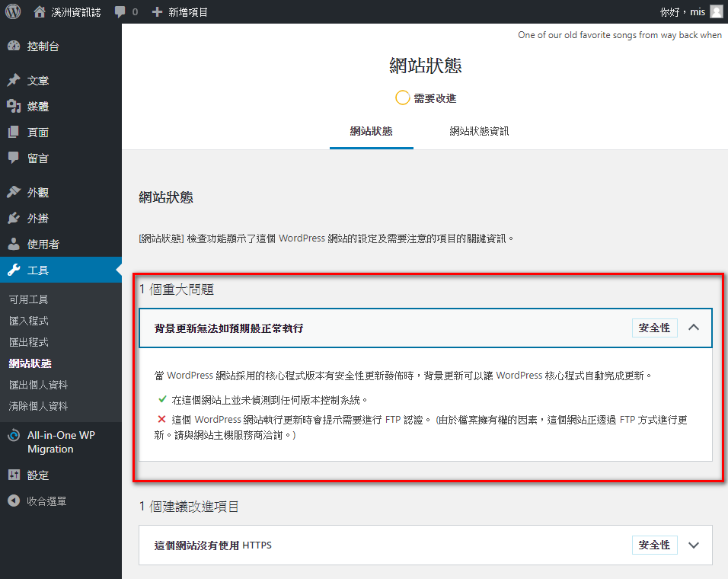Visit site via 溪洲資訊誌 link

point(75,12)
